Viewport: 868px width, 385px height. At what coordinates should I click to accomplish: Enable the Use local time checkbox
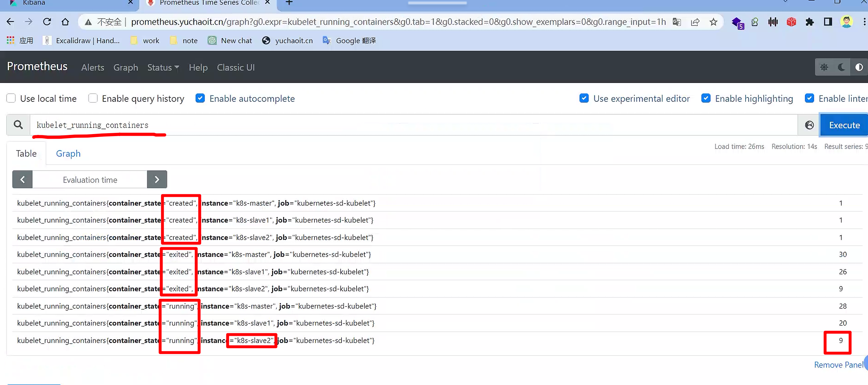[11, 98]
